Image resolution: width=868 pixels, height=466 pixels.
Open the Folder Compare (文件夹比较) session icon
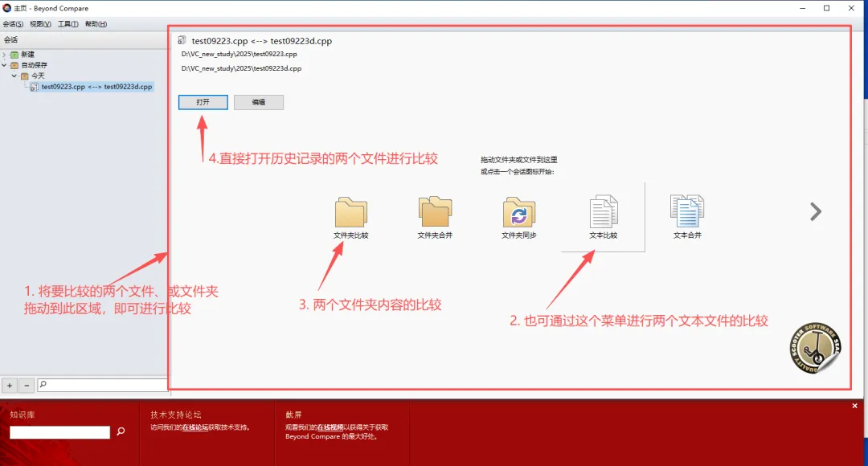pos(351,218)
